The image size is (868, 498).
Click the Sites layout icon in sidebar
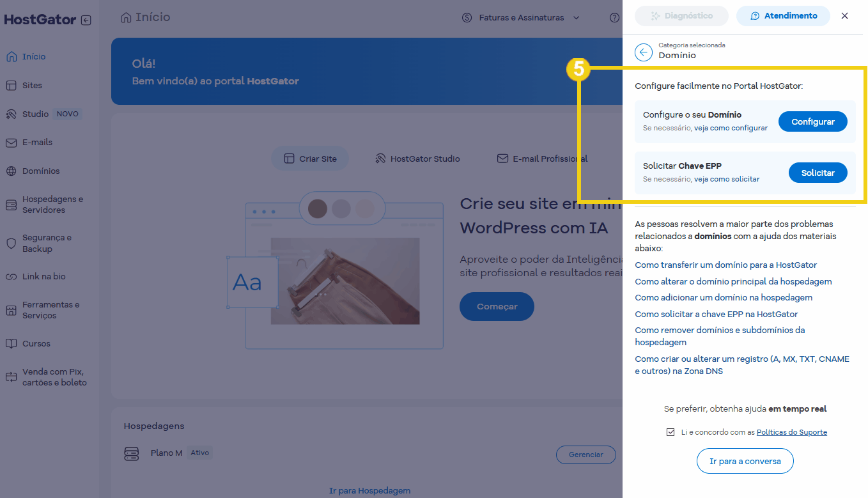tap(11, 85)
